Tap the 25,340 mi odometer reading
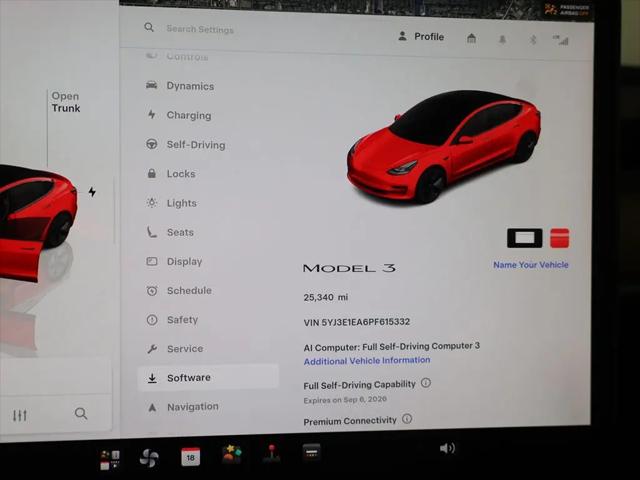 (326, 297)
